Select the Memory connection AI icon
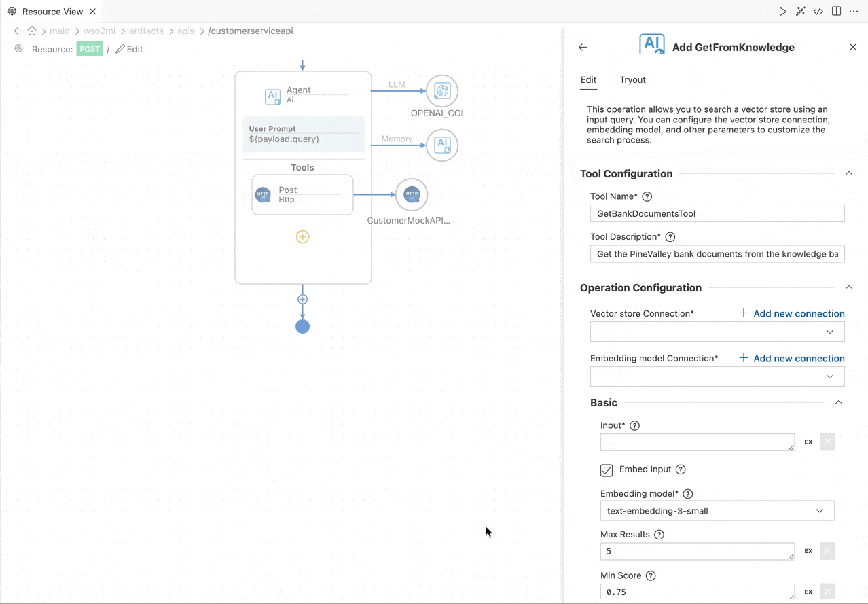This screenshot has height=604, width=868. pyautogui.click(x=442, y=145)
